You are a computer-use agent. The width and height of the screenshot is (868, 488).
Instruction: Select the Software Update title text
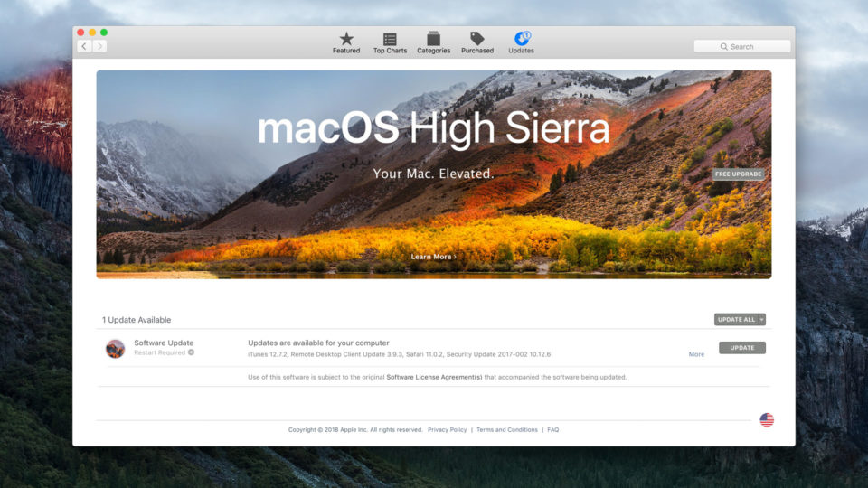[164, 343]
